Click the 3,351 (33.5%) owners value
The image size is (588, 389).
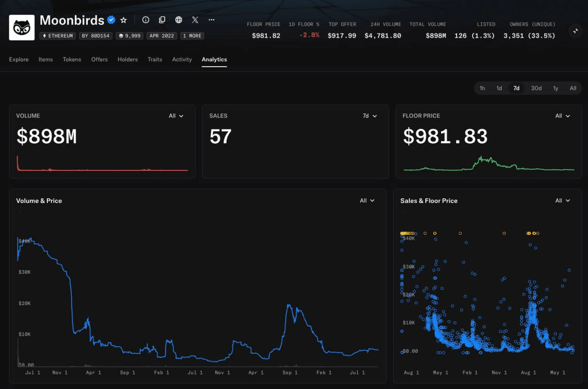pos(529,35)
